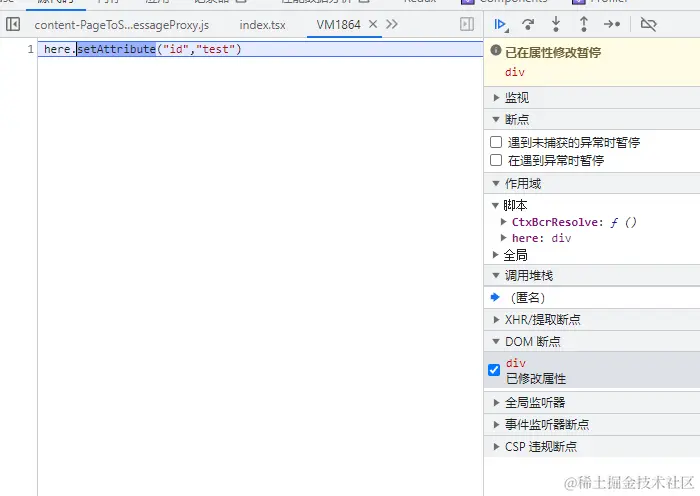Screen dimensions: 700x496
Task: Select the VM1864 tab
Action: (x=338, y=25)
